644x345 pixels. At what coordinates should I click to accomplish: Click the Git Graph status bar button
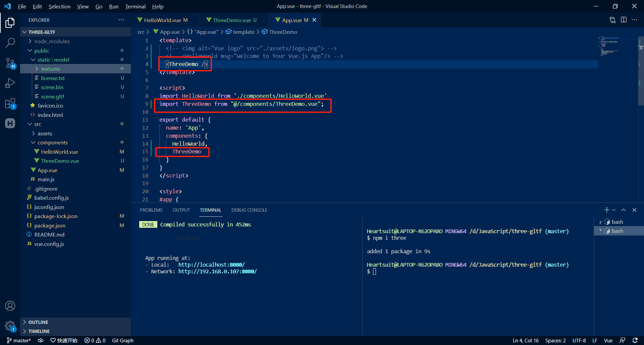[122, 340]
